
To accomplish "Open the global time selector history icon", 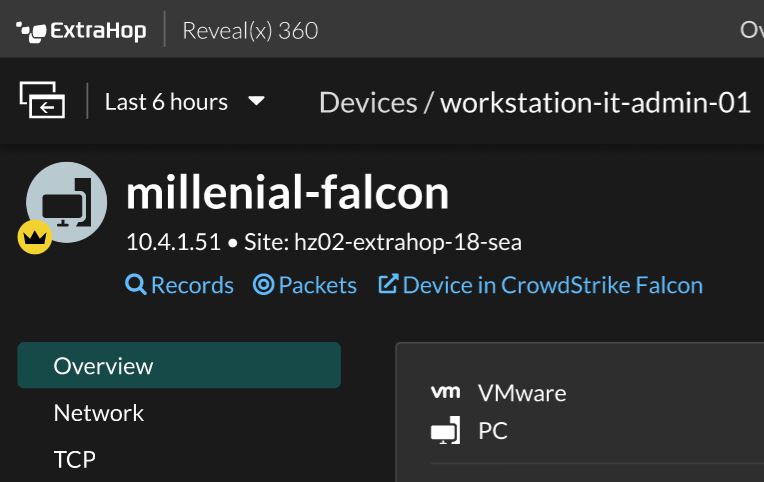I will tap(42, 100).
